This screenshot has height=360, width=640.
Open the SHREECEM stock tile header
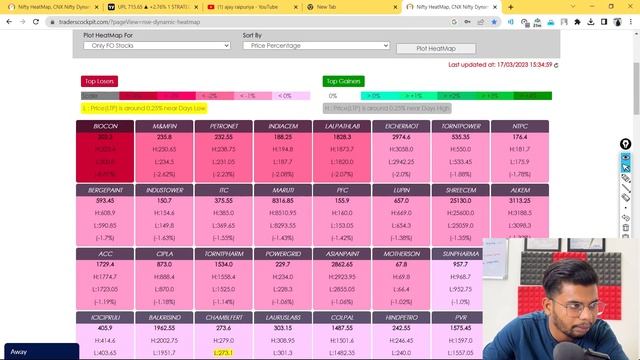pyautogui.click(x=460, y=190)
